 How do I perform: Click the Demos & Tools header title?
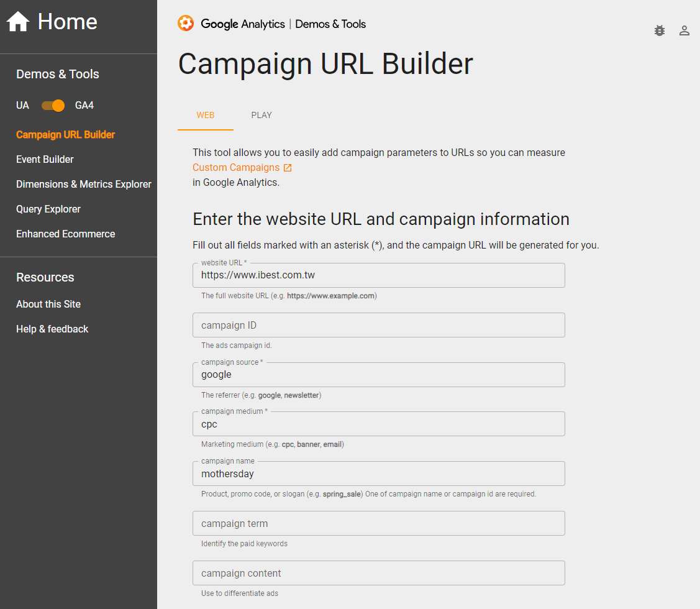[330, 24]
